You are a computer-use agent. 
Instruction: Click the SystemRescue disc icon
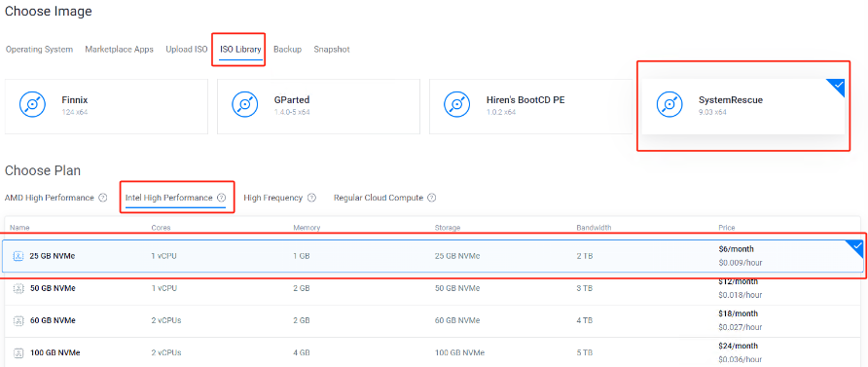coord(669,104)
